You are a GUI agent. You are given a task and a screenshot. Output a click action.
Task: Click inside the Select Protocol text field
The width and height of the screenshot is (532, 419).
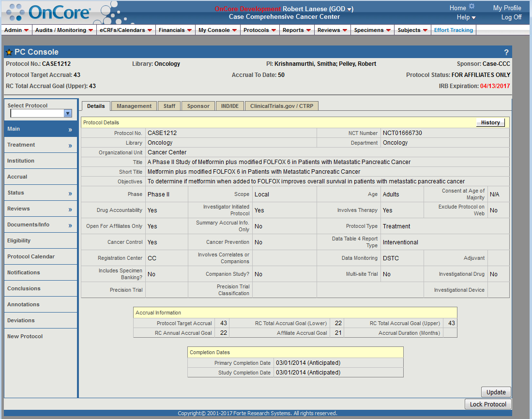36,112
